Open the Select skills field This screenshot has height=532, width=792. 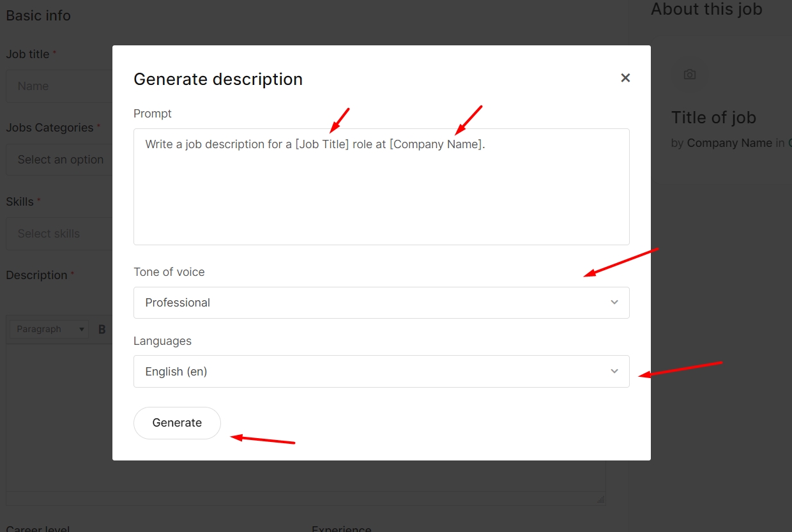(x=57, y=234)
